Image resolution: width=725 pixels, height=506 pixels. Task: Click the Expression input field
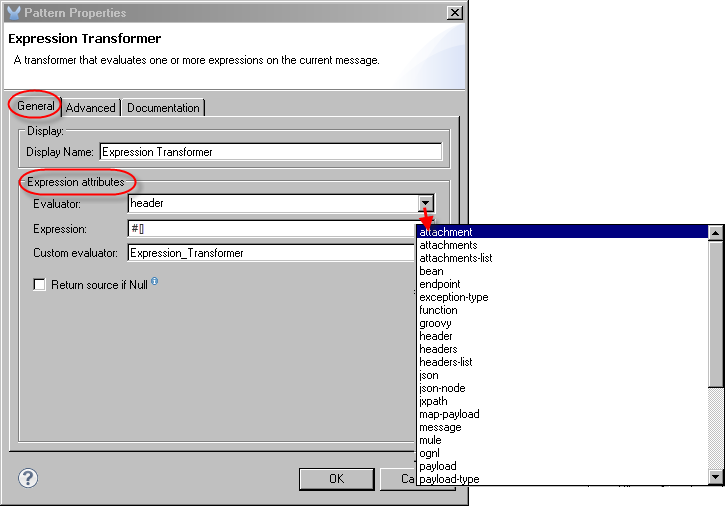click(270, 229)
